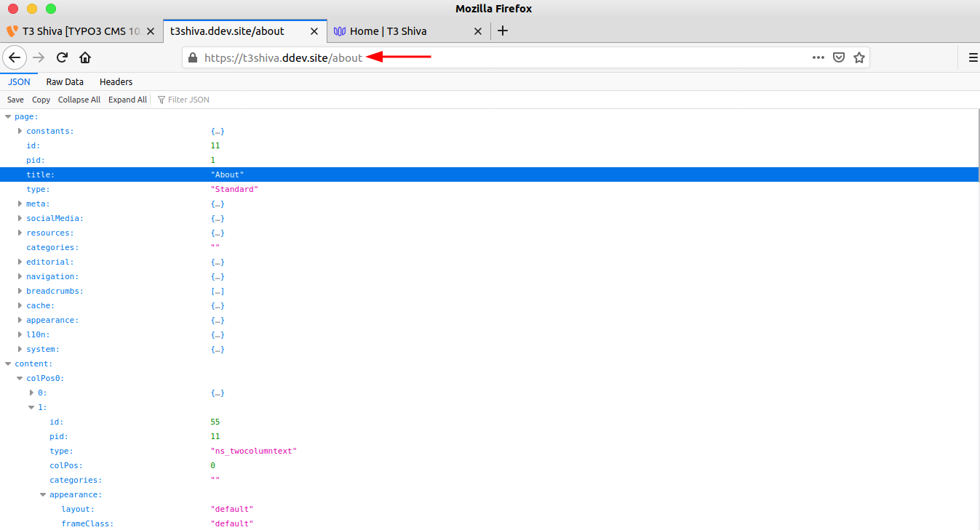
Task: Collapse the page node in the JSON tree
Action: [x=8, y=116]
